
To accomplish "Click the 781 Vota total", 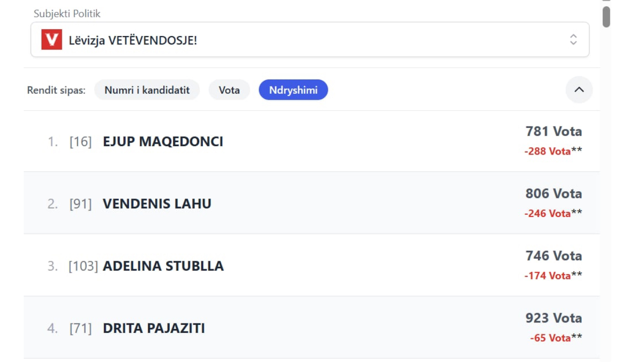I will tap(553, 131).
